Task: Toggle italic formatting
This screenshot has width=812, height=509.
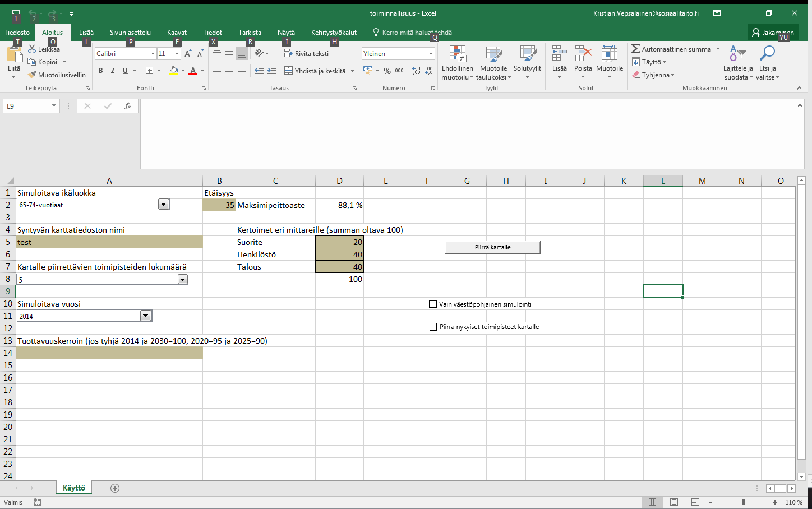Action: (x=113, y=71)
